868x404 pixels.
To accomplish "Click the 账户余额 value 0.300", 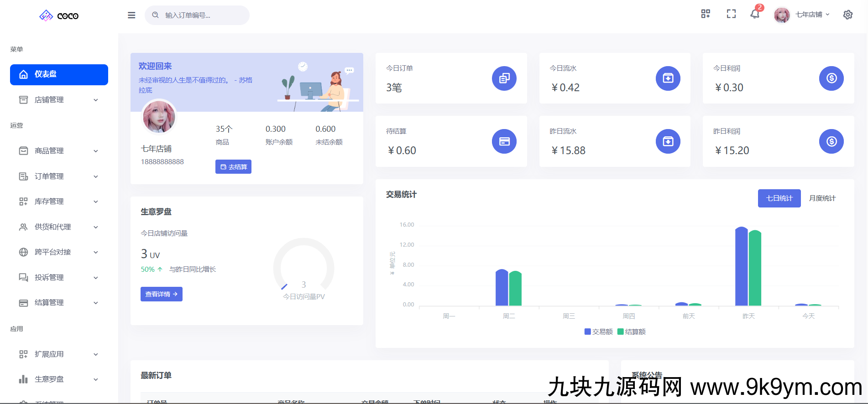I will pos(276,129).
